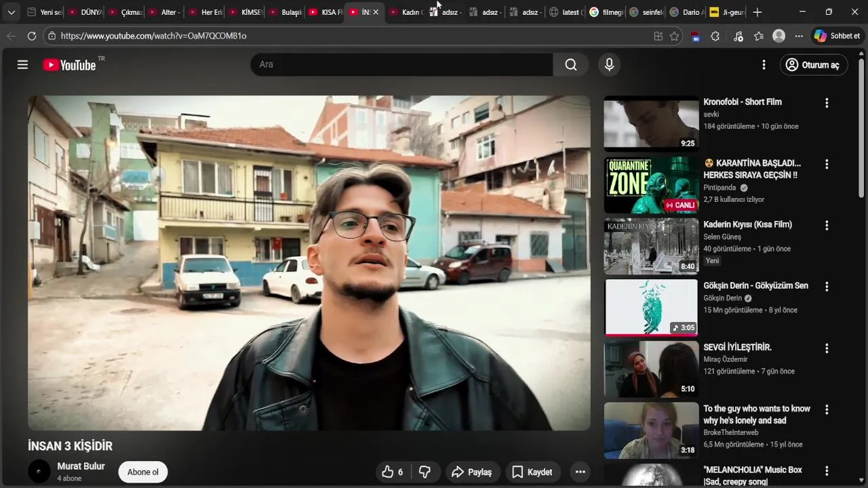Open the YouTube hamburger guide menu

(x=22, y=64)
